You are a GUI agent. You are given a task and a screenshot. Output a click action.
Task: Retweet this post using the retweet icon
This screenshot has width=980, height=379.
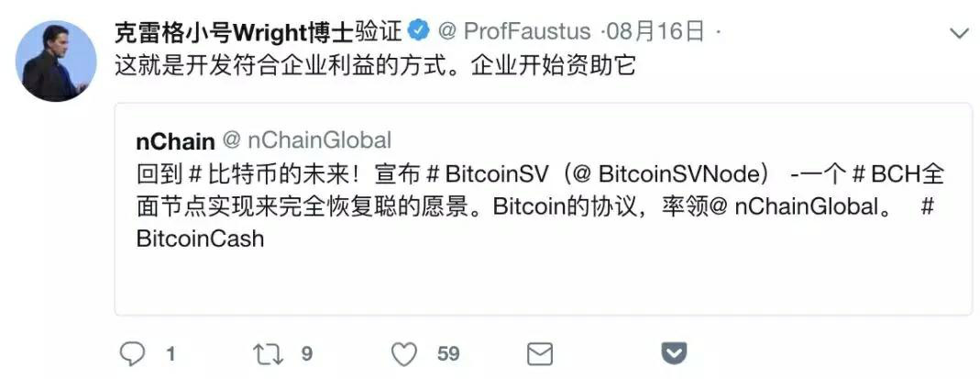(268, 354)
